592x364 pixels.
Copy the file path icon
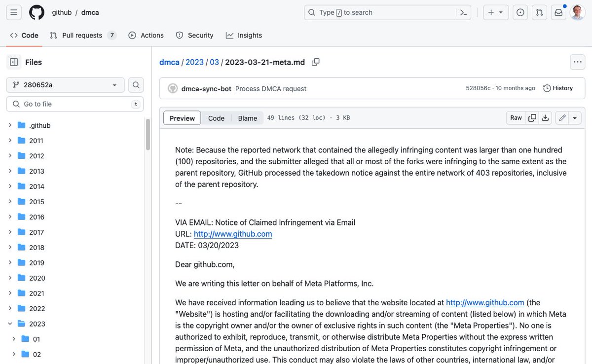coord(316,62)
